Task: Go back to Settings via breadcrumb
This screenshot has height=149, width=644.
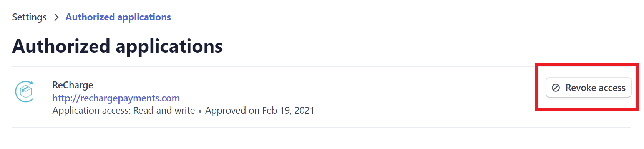Action: (29, 17)
